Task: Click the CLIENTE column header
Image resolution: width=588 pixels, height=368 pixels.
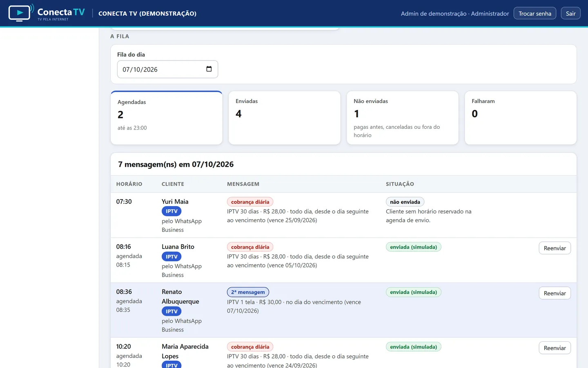Action: tap(173, 184)
